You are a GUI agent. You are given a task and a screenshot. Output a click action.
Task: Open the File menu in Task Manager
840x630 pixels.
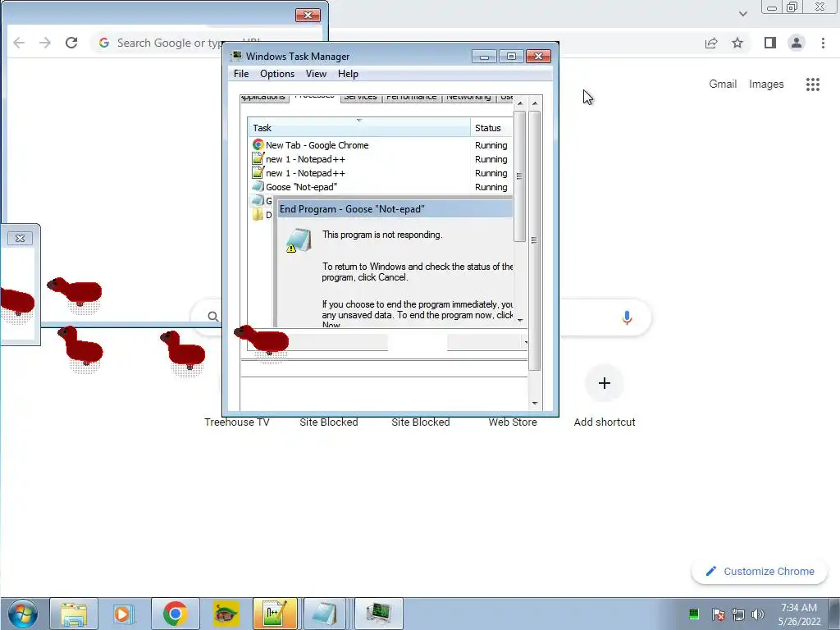click(x=241, y=74)
